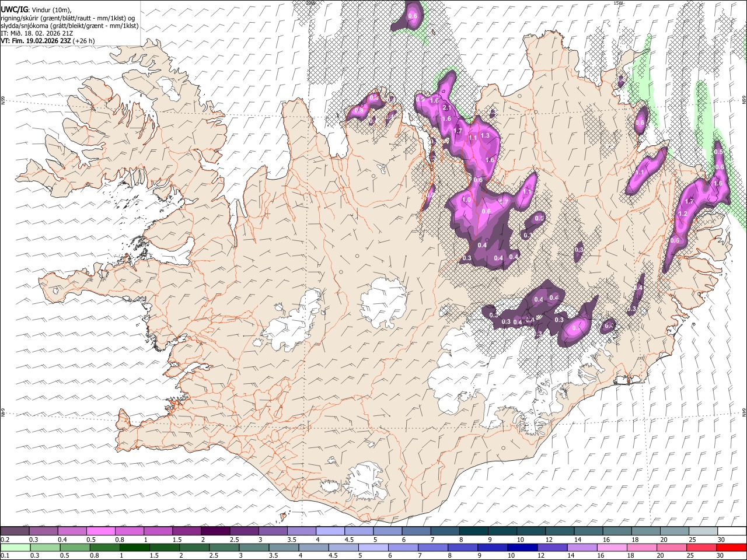Click the '1.0' snowfall value on map

click(466, 199)
